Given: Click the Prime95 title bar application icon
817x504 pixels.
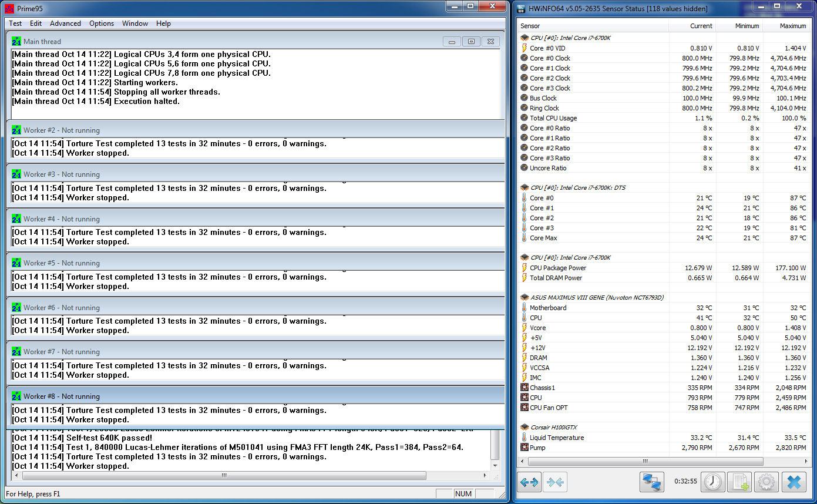Looking at the screenshot, I should pos(9,9).
